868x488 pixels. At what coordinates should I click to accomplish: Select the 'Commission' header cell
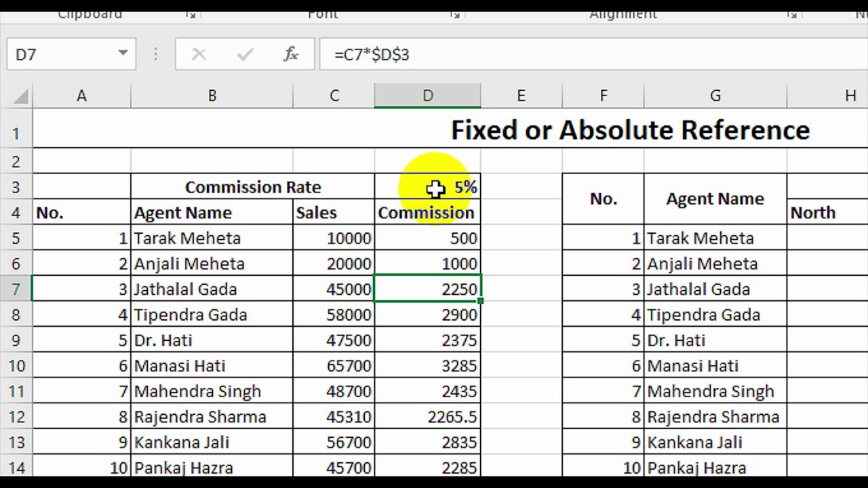click(428, 213)
